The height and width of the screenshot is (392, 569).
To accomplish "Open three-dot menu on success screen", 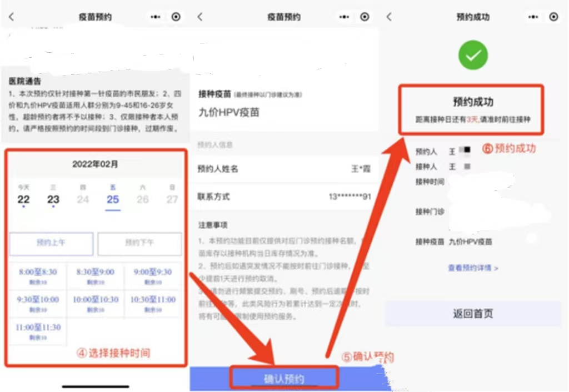I will 533,17.
